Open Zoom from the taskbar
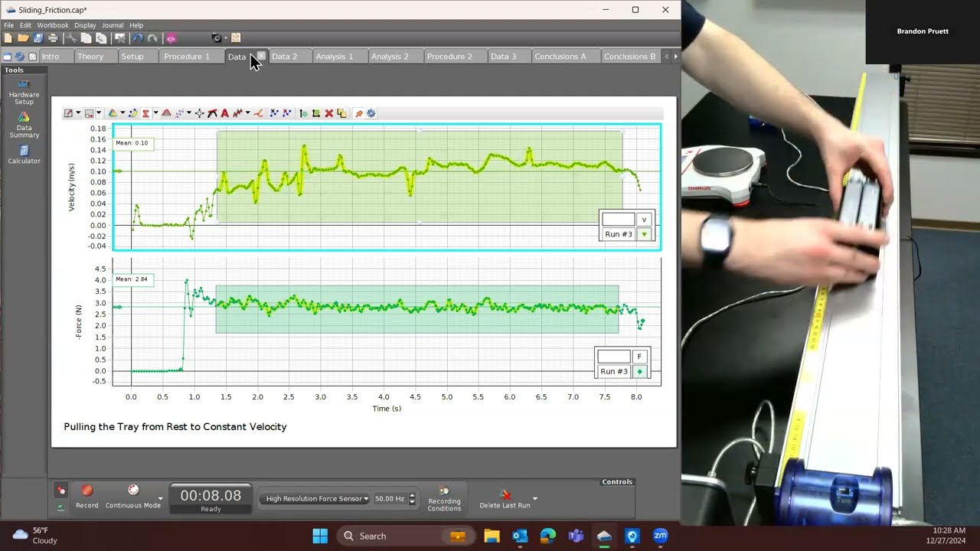 pos(660,536)
